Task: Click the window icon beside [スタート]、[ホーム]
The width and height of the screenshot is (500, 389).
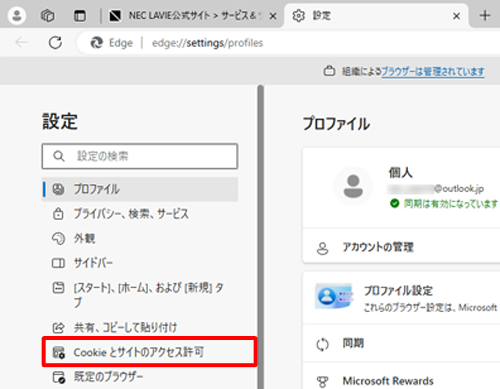Action: click(x=58, y=288)
